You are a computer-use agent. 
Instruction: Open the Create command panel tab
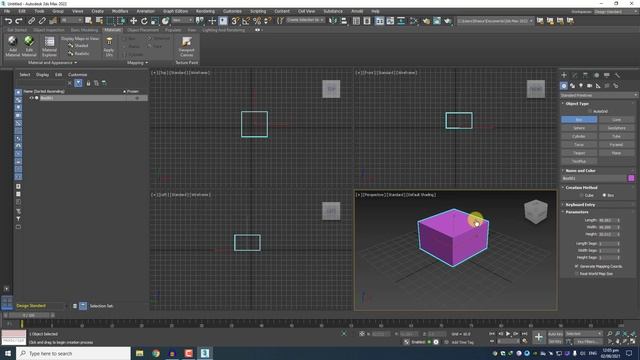point(564,75)
